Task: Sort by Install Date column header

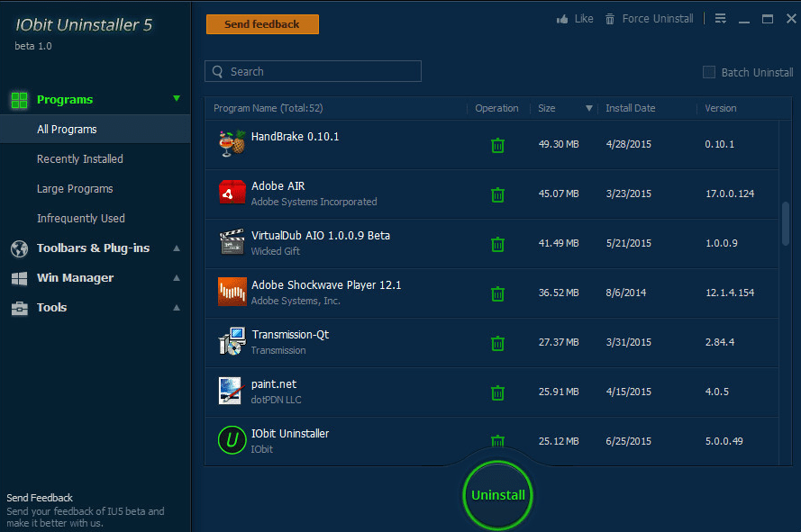Action: tap(631, 108)
